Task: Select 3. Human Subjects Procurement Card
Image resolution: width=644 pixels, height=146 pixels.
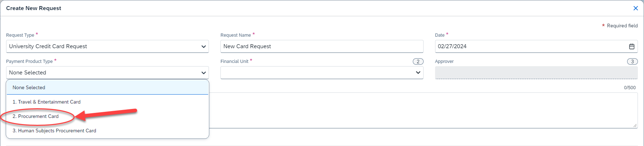Action: point(54,131)
